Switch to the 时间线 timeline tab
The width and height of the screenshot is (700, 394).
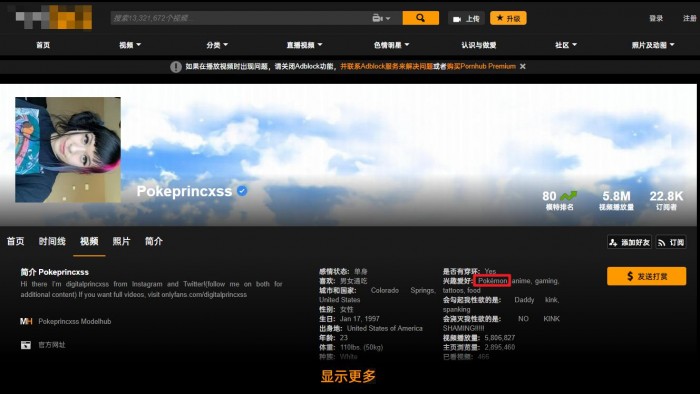(x=52, y=241)
